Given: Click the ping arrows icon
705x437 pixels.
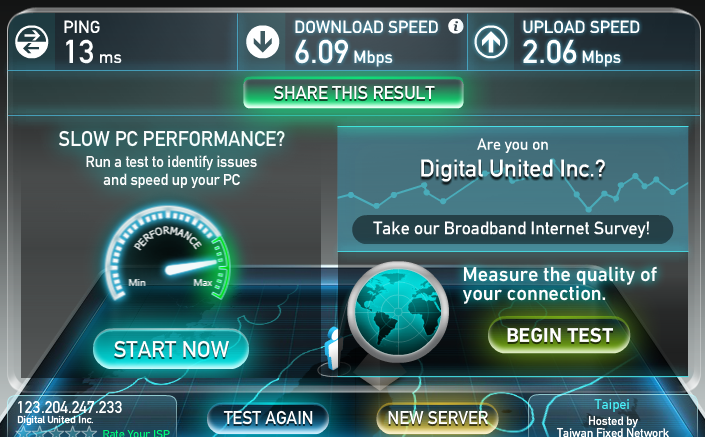Looking at the screenshot, I should (31, 42).
